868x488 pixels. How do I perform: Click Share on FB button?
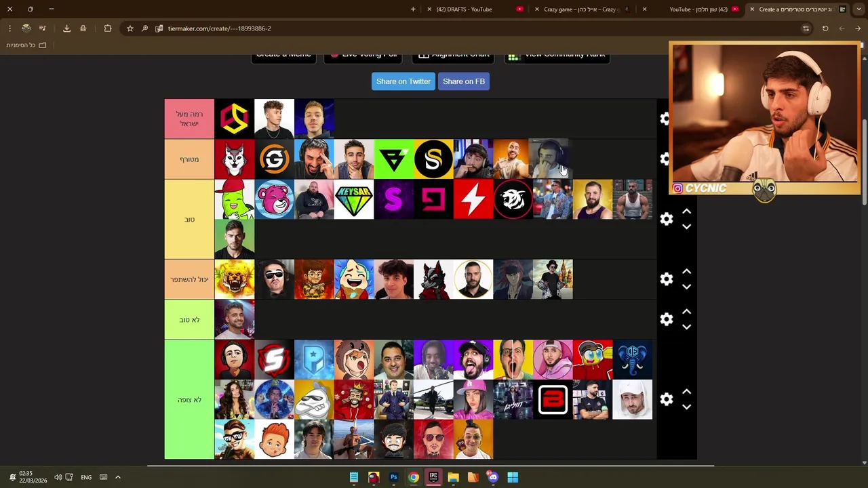coord(464,81)
